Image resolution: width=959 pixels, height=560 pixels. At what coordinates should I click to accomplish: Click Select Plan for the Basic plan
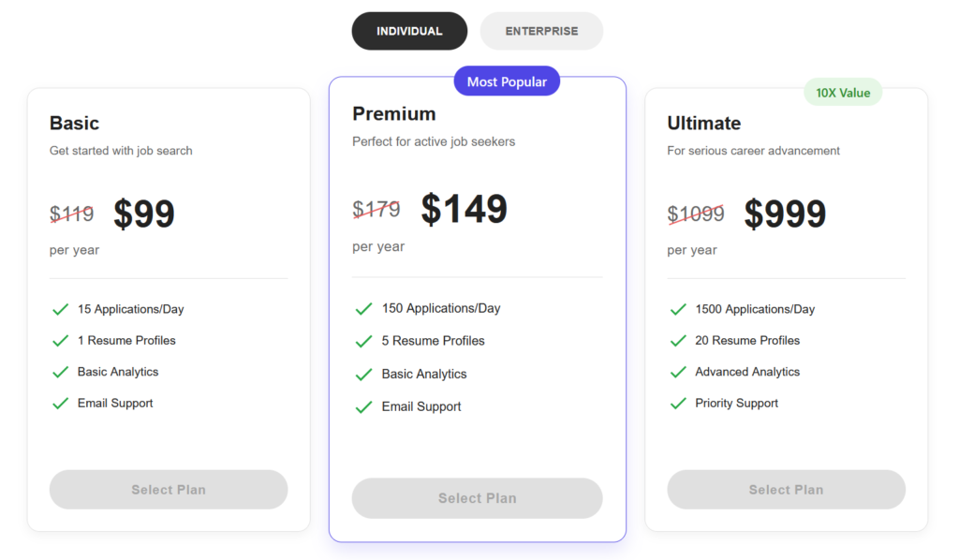[168, 489]
